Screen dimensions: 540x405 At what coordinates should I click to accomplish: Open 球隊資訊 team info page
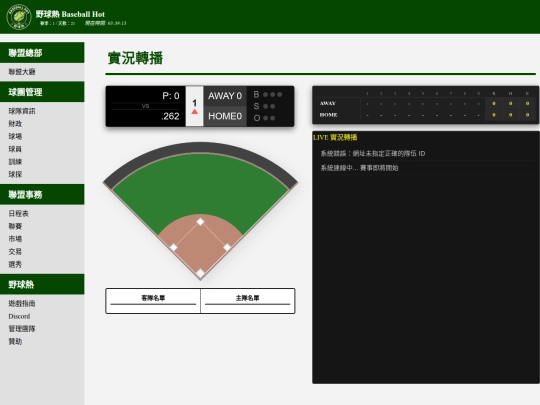point(22,111)
